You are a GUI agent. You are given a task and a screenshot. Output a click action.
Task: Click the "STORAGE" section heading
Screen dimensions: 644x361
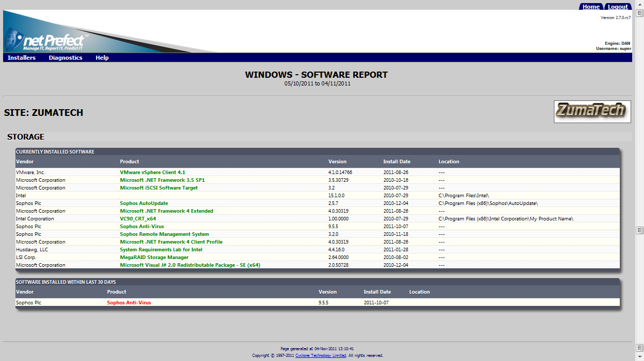[26, 137]
